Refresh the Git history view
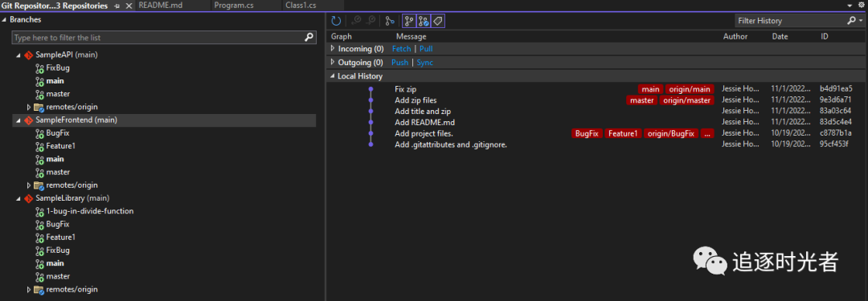Viewport: 868px width, 301px height. click(x=336, y=21)
